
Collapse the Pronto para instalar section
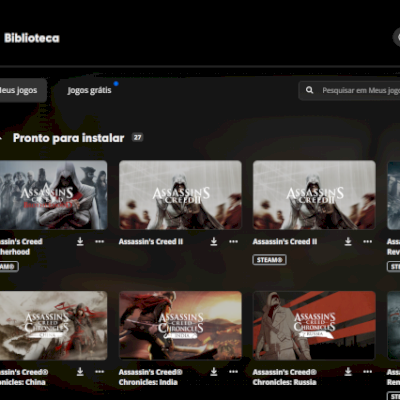coord(1,138)
